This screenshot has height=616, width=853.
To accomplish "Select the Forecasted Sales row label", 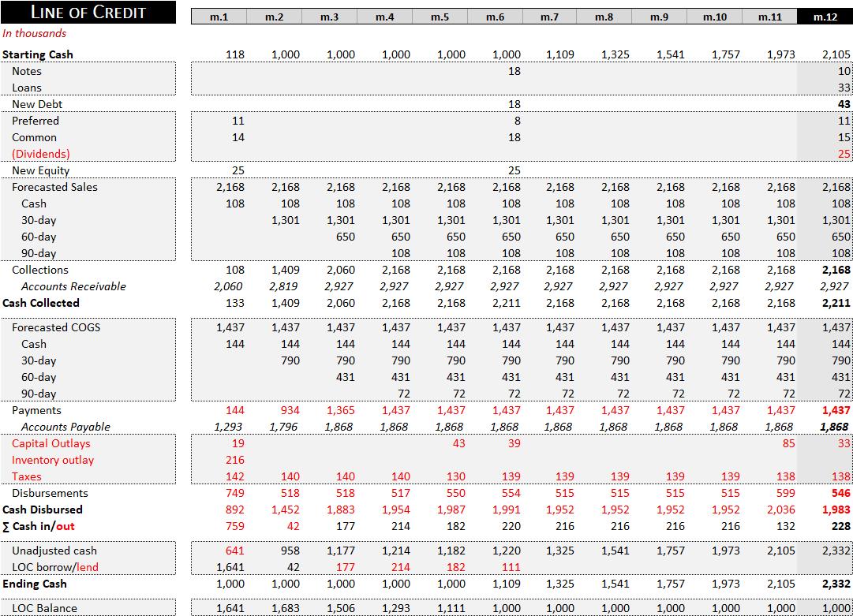I will (x=54, y=187).
